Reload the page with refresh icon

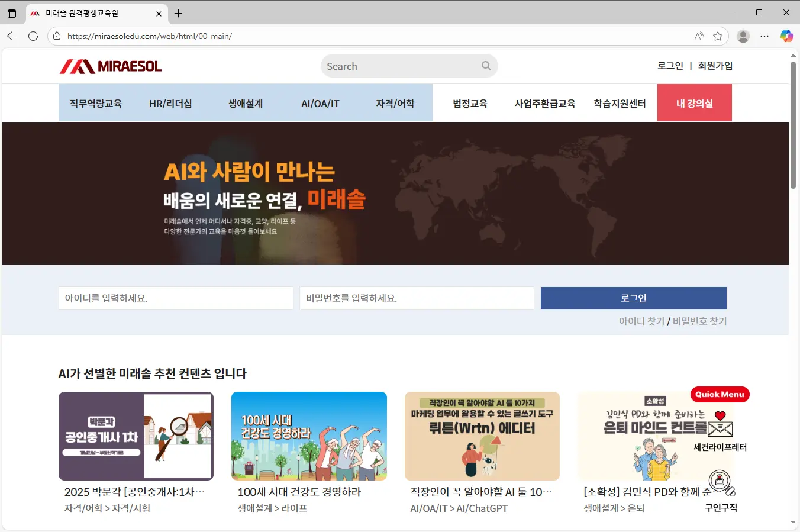click(33, 36)
